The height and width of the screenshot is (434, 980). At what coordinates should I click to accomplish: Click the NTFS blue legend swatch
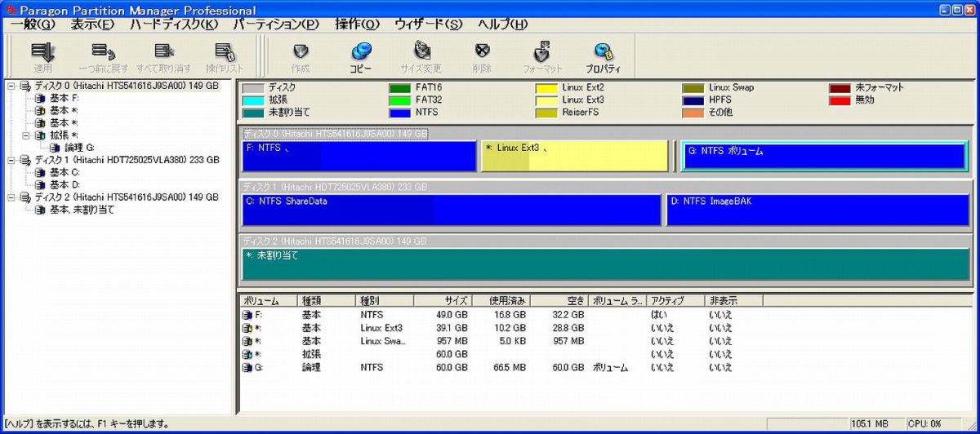click(399, 113)
